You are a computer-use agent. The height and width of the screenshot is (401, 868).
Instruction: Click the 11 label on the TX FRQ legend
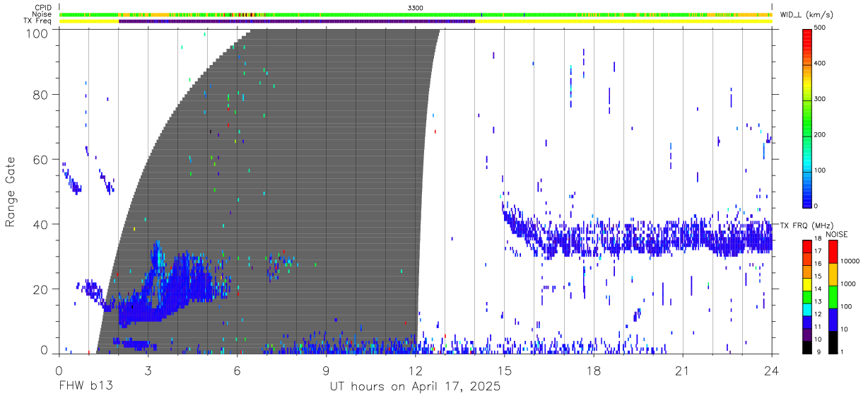tap(819, 327)
